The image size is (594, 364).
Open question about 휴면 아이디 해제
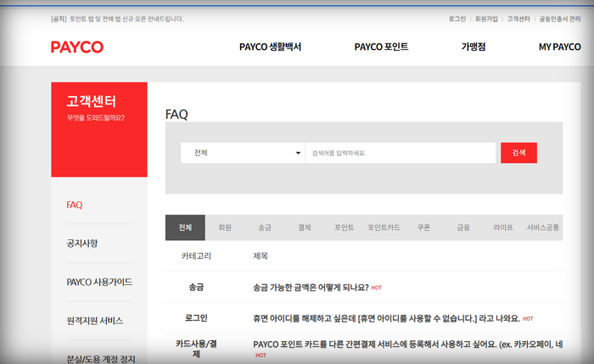(386, 318)
